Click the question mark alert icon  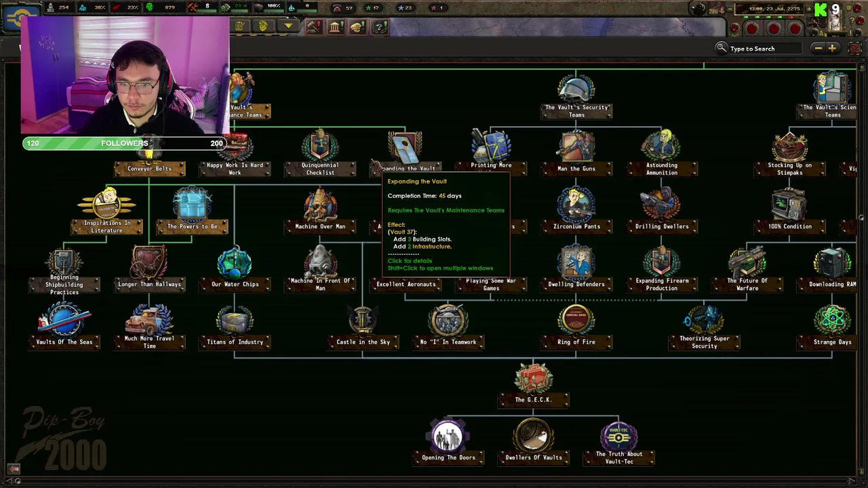click(x=380, y=27)
